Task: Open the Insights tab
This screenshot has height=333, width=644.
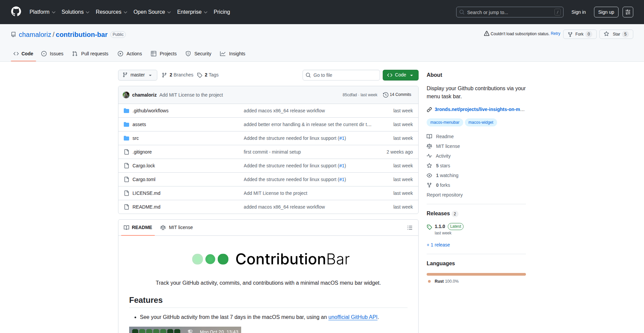Action: click(x=233, y=53)
